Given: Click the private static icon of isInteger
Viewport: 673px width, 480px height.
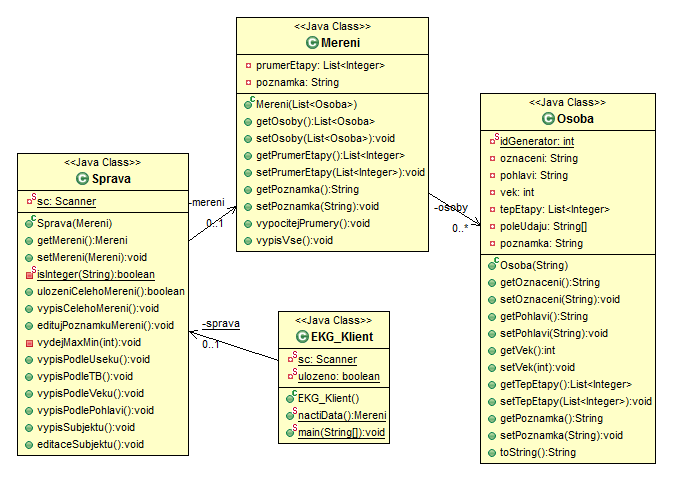Looking at the screenshot, I should [31, 273].
